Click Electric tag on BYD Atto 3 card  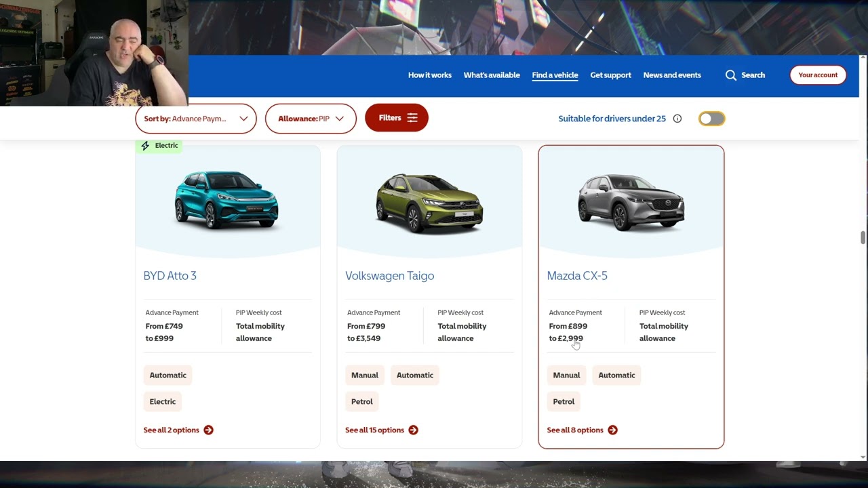163,402
